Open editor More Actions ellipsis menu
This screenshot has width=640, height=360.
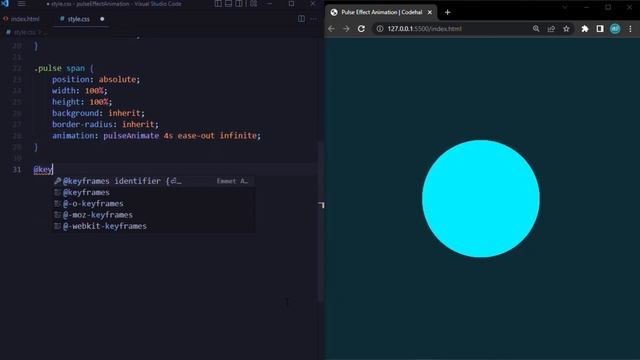313,19
